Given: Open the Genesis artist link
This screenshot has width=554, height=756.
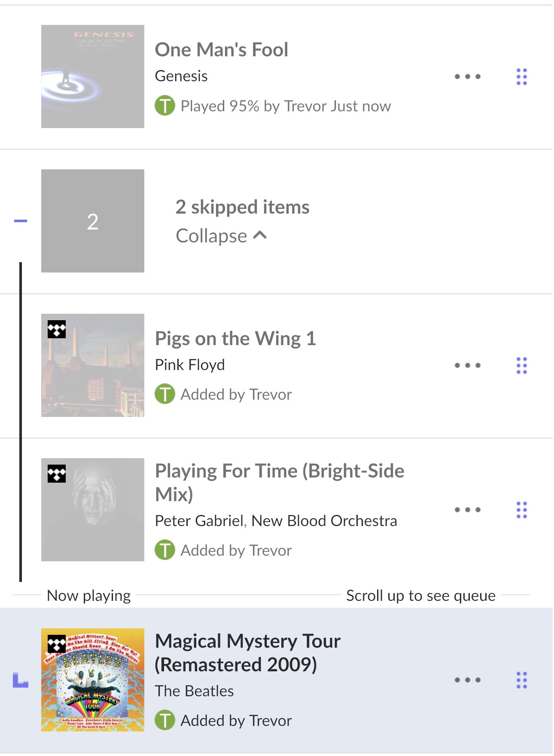Looking at the screenshot, I should pyautogui.click(x=181, y=76).
